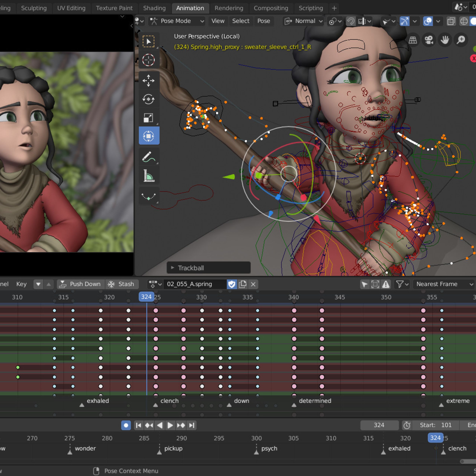The height and width of the screenshot is (476, 476).
Task: Activate the Scale tool
Action: click(148, 118)
